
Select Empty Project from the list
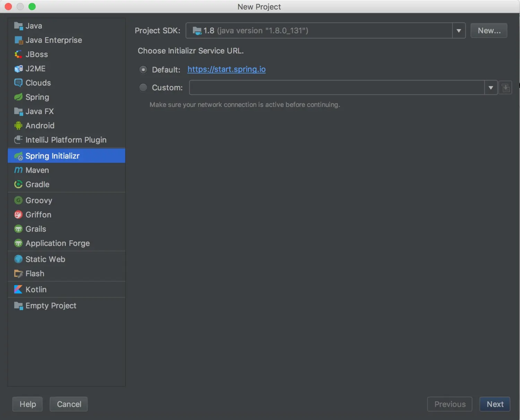(x=51, y=306)
